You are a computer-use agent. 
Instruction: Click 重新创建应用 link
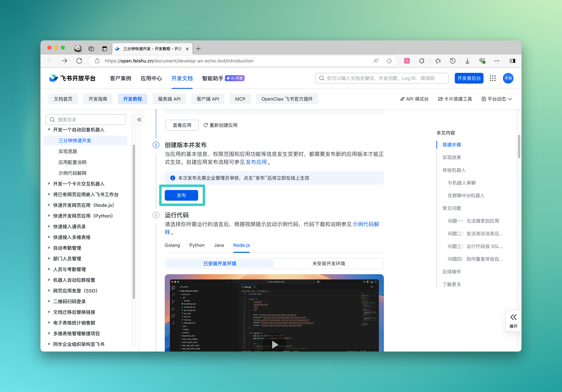click(221, 125)
